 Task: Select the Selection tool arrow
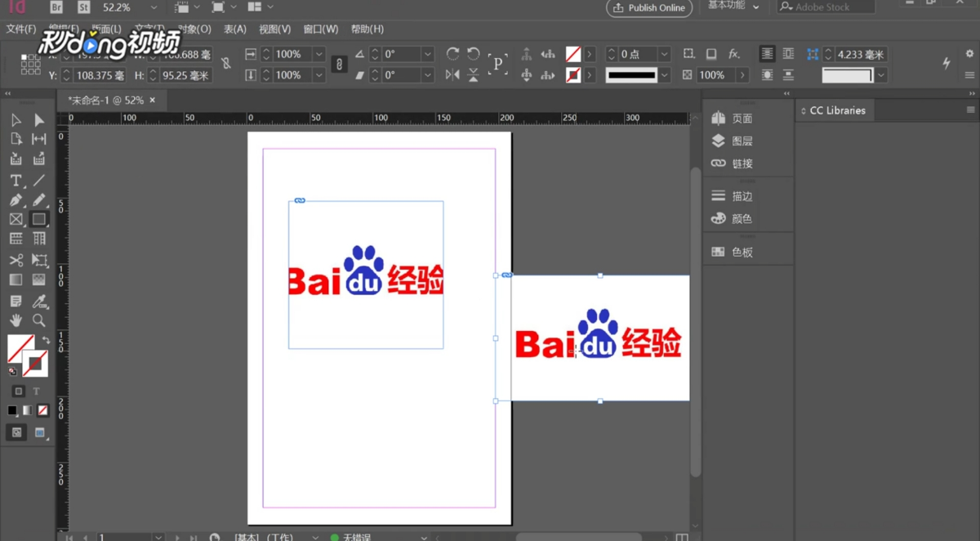click(16, 120)
